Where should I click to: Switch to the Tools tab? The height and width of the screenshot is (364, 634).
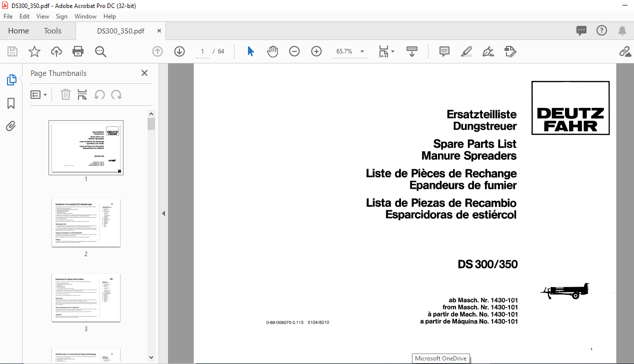tap(52, 30)
